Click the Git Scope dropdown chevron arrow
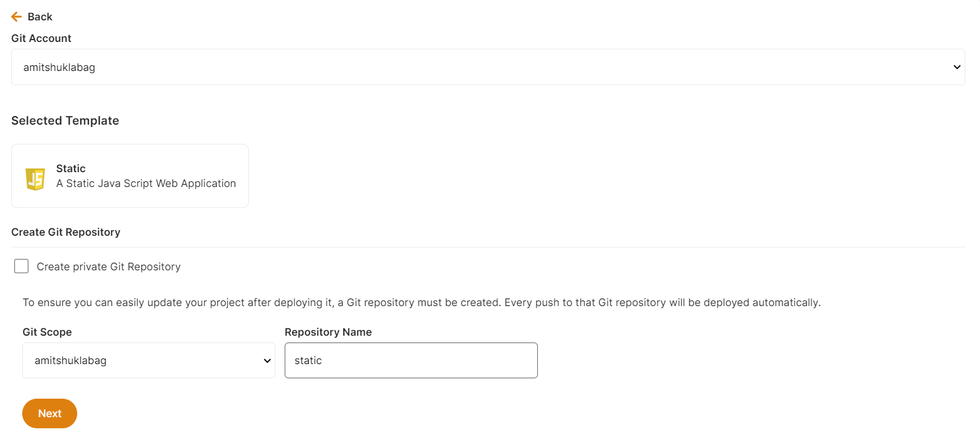 click(x=267, y=361)
